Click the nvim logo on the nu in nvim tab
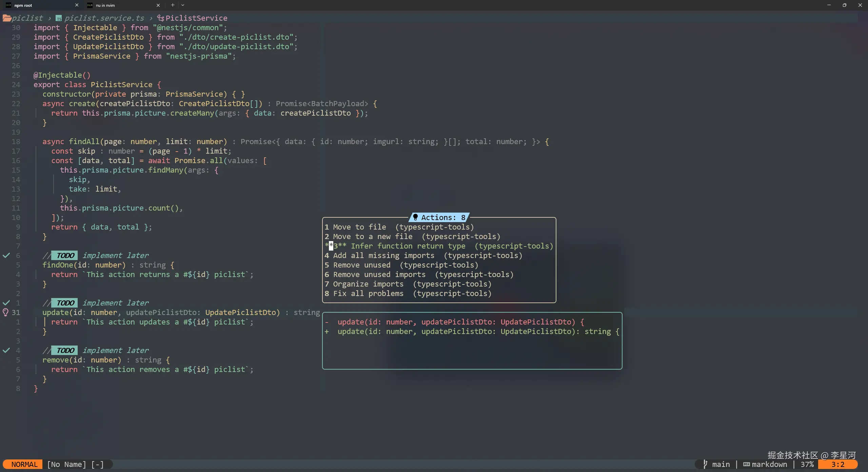 (x=89, y=5)
